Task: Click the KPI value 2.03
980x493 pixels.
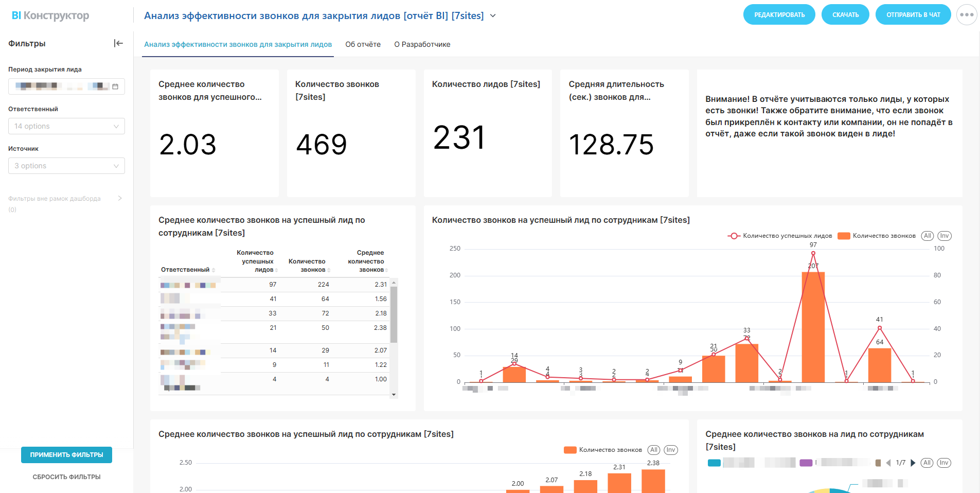Action: click(188, 145)
